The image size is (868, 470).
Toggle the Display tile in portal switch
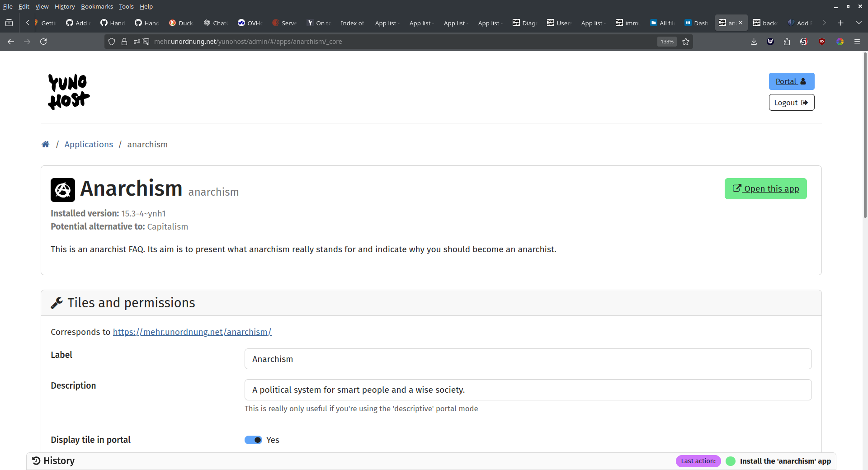point(253,440)
